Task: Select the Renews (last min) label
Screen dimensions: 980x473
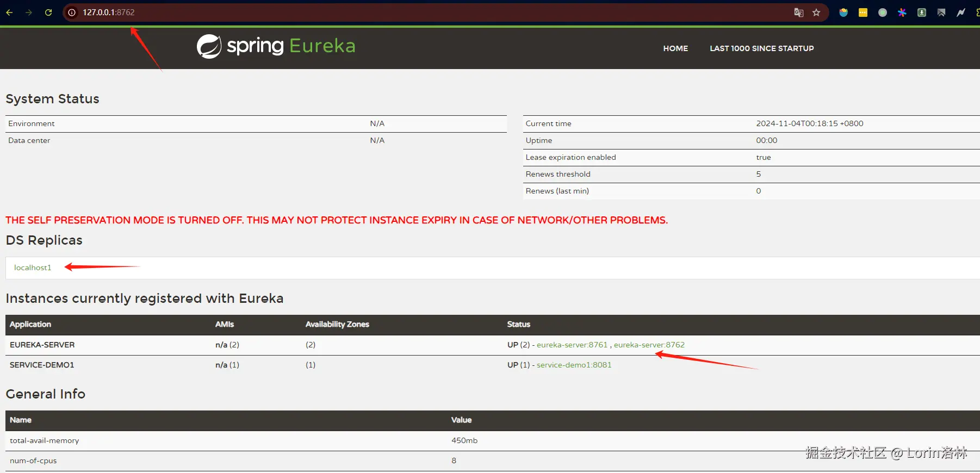Action: pos(557,191)
